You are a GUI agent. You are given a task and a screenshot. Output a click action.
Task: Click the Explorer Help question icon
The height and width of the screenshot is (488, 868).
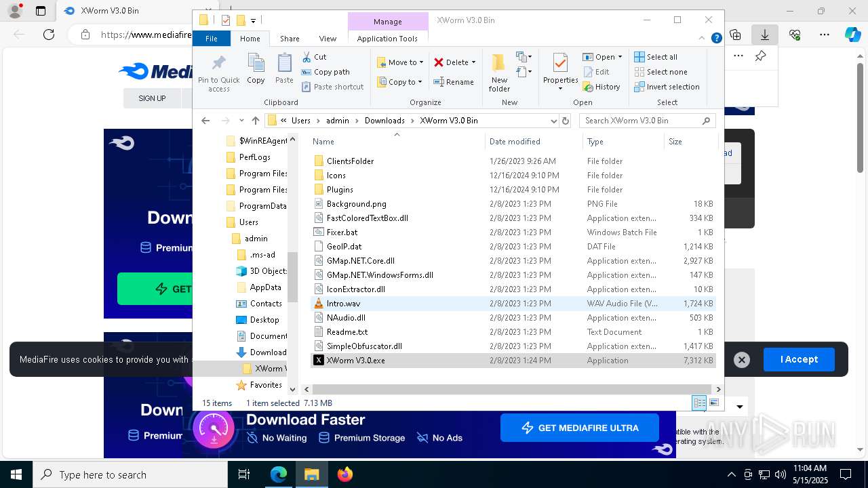(x=716, y=39)
